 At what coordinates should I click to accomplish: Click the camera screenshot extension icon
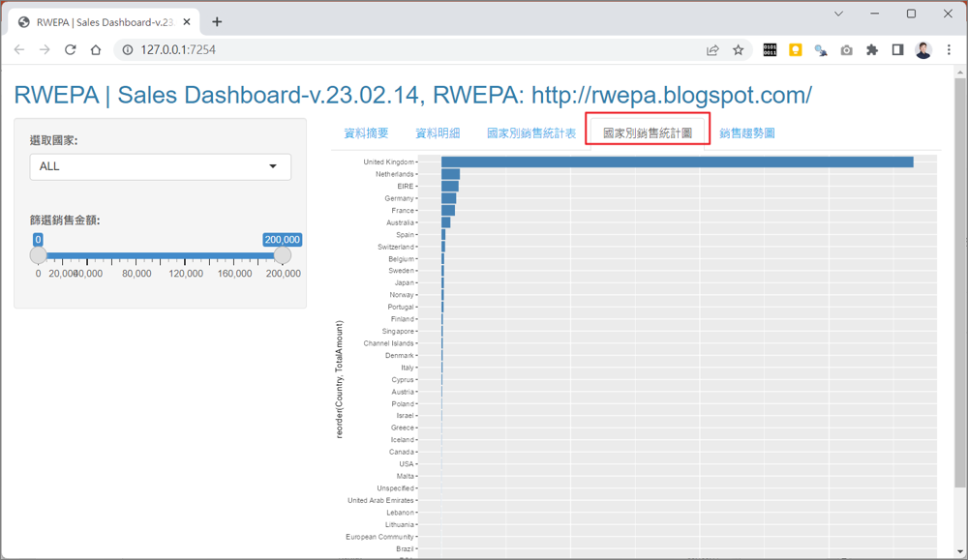(x=847, y=50)
